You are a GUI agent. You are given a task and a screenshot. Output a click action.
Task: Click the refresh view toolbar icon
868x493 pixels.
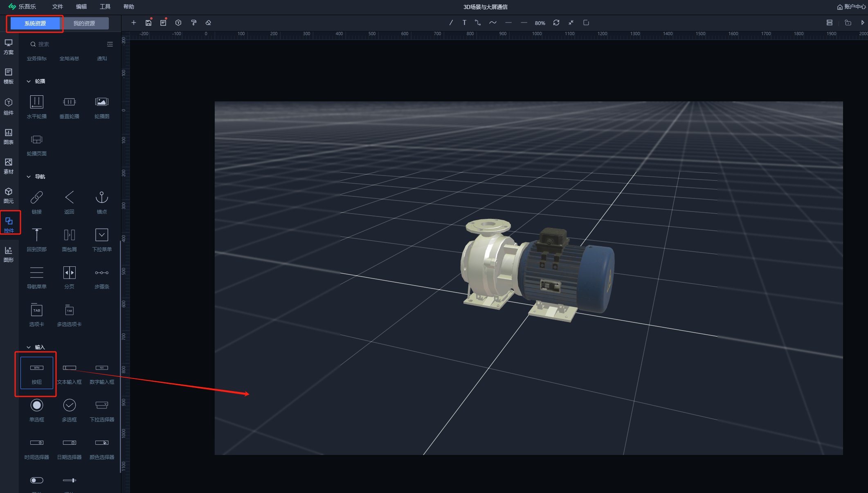556,23
